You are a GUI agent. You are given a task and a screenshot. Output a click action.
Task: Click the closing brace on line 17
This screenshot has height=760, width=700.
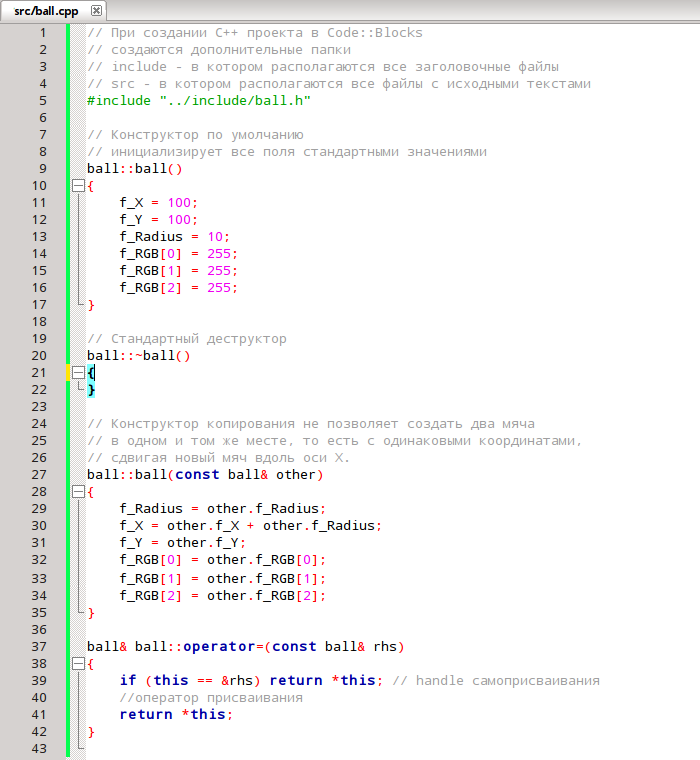pos(91,305)
